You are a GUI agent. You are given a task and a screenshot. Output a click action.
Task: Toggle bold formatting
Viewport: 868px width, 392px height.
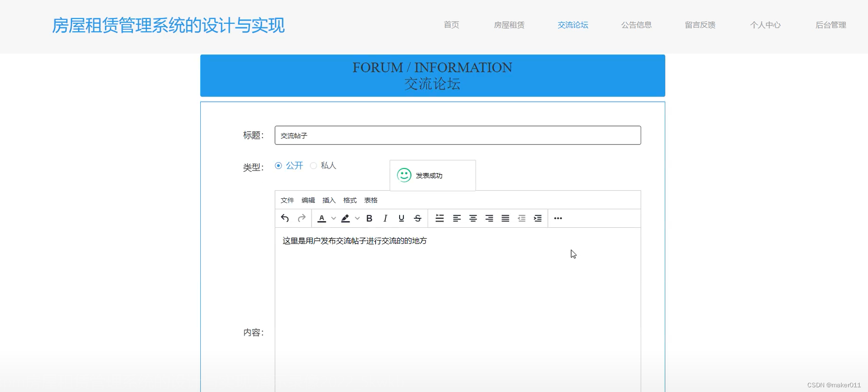(369, 218)
